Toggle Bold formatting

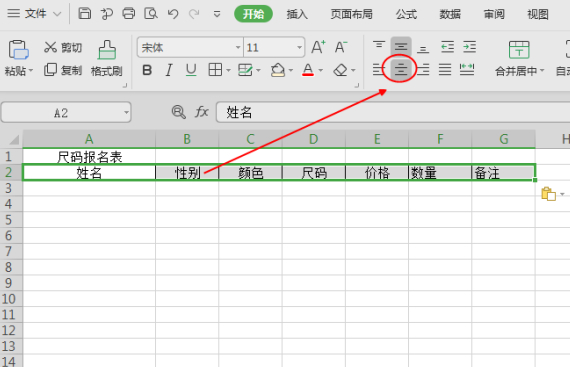coord(147,70)
